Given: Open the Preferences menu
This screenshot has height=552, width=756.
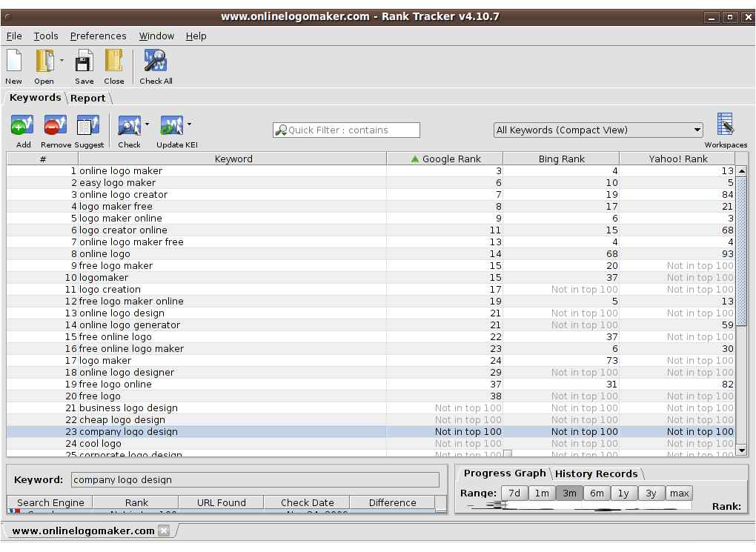Looking at the screenshot, I should (x=98, y=36).
